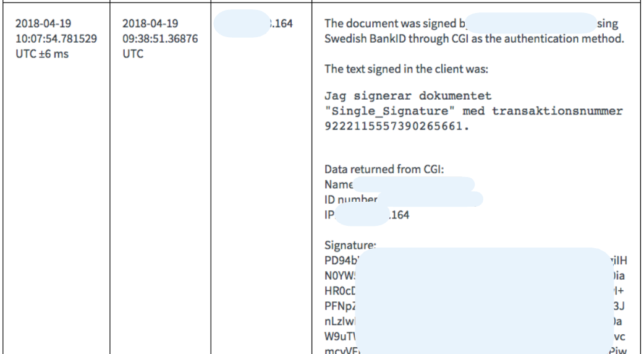Click the 2018-04-19 date in the first column
The height and width of the screenshot is (354, 644).
tap(43, 24)
